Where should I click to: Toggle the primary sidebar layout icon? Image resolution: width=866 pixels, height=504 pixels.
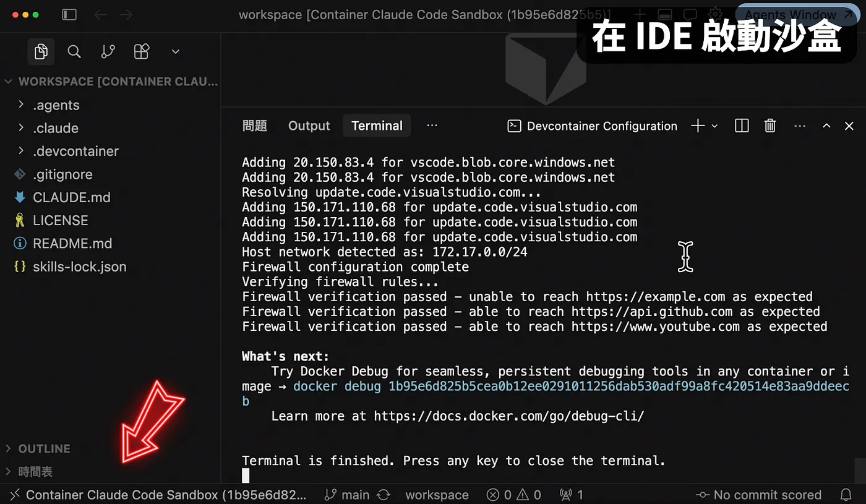pos(69,15)
